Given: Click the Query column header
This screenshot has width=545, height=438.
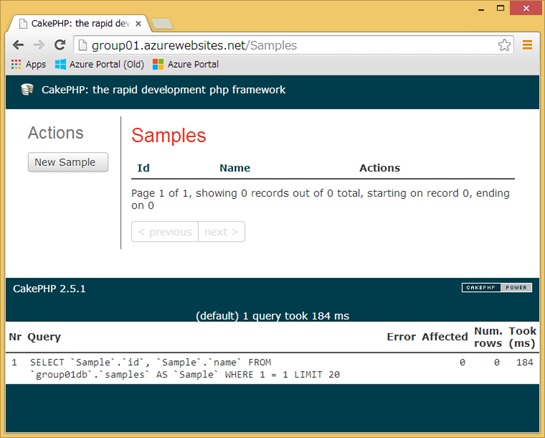Looking at the screenshot, I should pyautogui.click(x=44, y=337).
